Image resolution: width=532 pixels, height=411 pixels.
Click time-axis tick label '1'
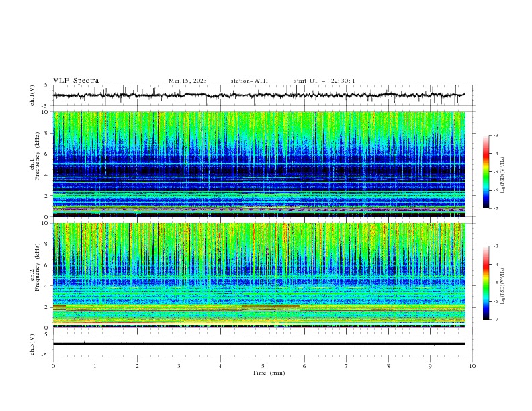pos(95,366)
